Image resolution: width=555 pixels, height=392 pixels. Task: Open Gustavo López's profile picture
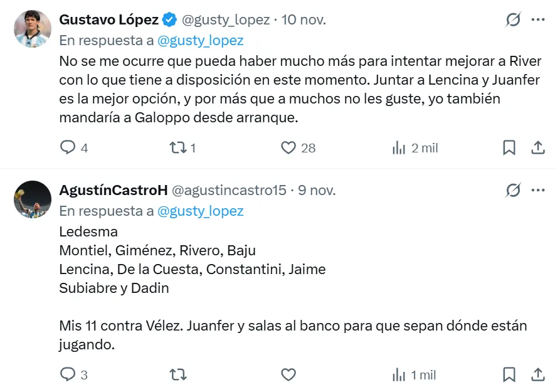pos(33,29)
